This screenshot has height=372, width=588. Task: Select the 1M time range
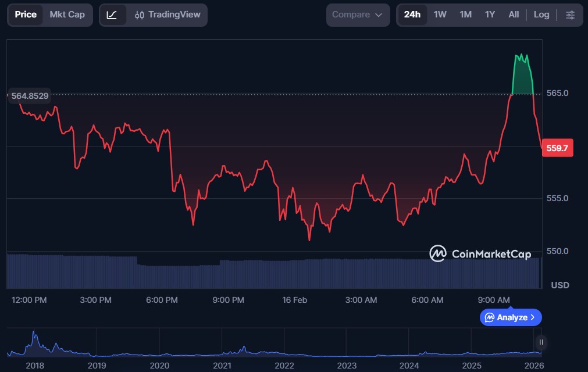click(x=465, y=15)
